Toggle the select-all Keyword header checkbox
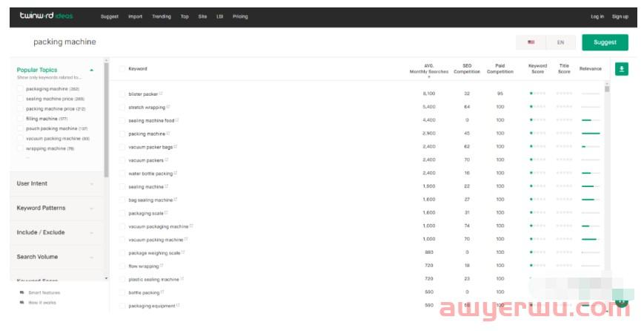Image resolution: width=644 pixels, height=331 pixels. (122, 69)
